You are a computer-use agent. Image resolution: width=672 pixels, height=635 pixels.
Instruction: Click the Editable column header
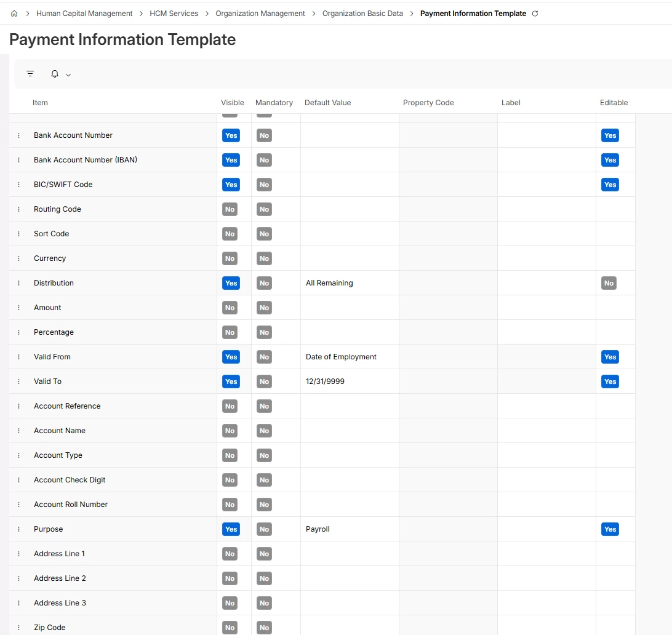pyautogui.click(x=614, y=103)
